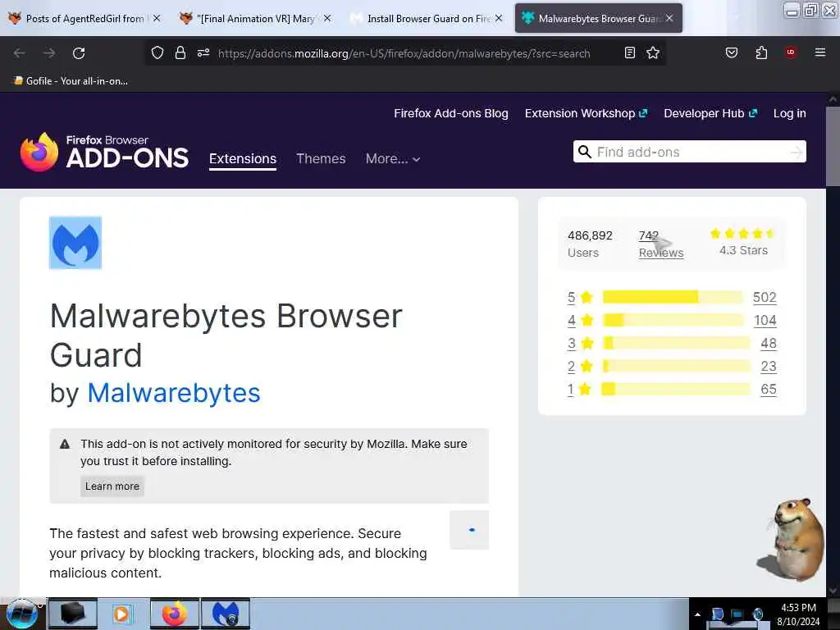This screenshot has height=630, width=840.
Task: Open Firefox from the taskbar
Action: point(174,614)
